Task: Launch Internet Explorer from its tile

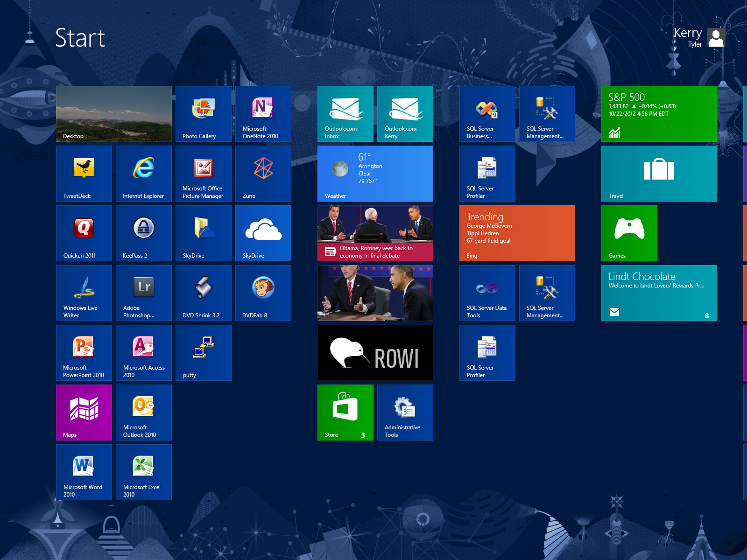Action: tap(144, 173)
